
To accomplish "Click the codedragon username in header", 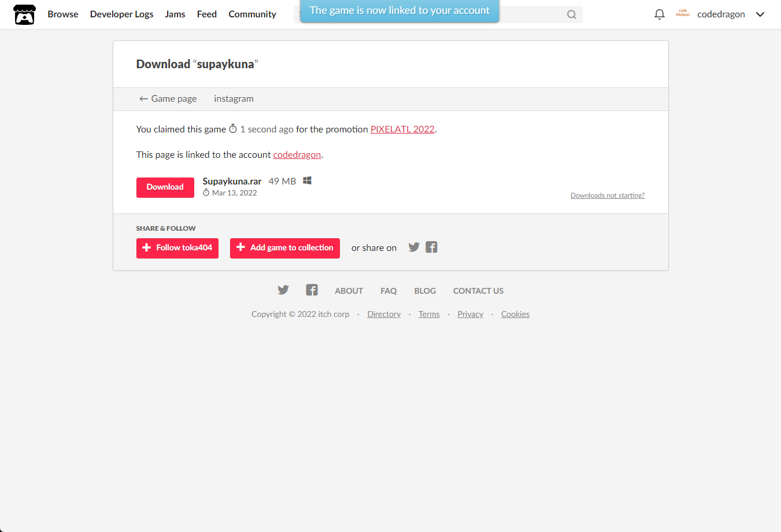I will coord(721,14).
